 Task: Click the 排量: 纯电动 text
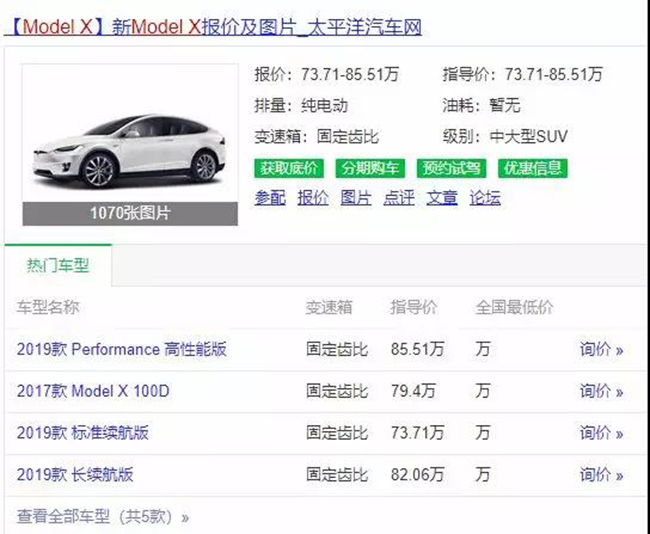[x=301, y=106]
